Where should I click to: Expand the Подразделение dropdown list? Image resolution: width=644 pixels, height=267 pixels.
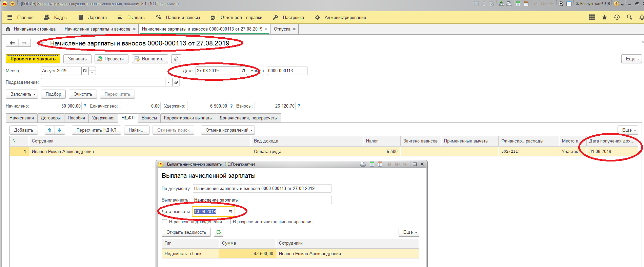coord(168,82)
